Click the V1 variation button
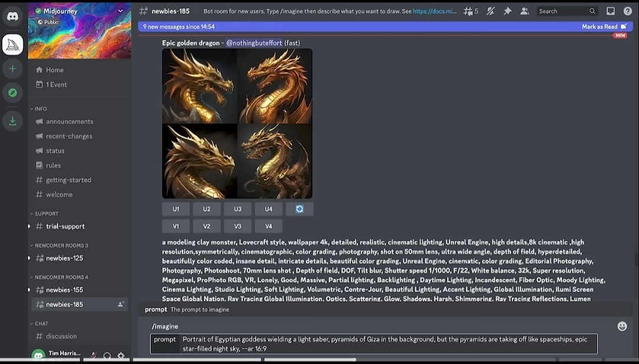The height and width of the screenshot is (364, 639). (176, 226)
